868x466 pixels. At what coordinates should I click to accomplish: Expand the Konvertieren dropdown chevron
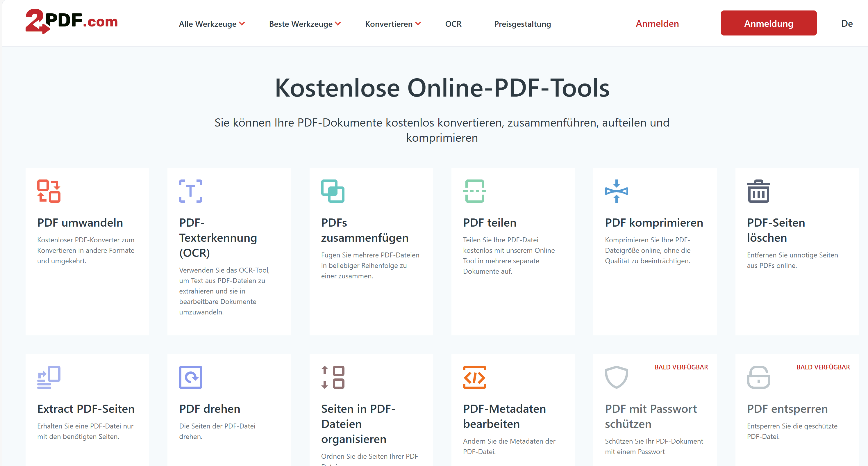pos(418,24)
